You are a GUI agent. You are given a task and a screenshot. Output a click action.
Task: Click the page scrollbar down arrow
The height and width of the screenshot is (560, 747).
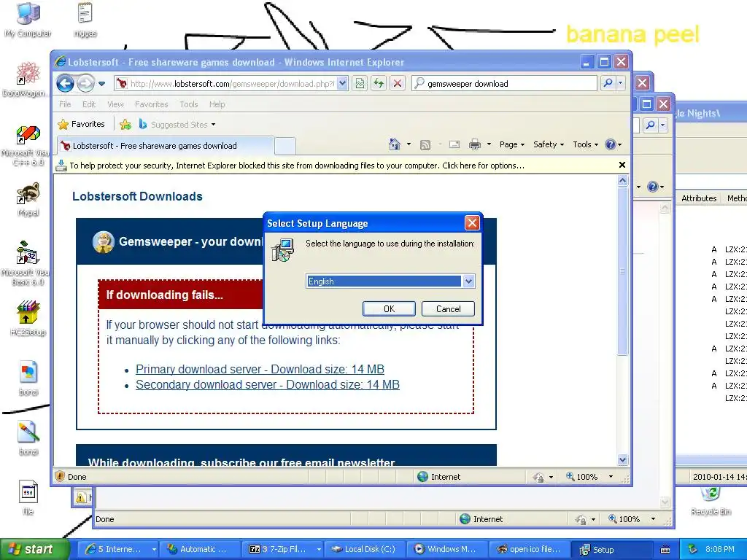click(623, 459)
